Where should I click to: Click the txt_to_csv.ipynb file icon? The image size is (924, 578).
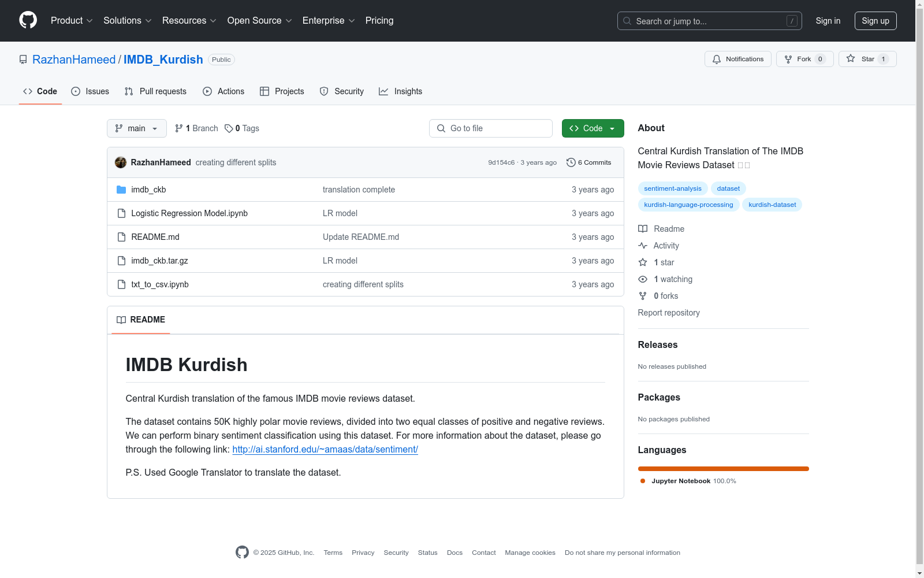click(121, 284)
